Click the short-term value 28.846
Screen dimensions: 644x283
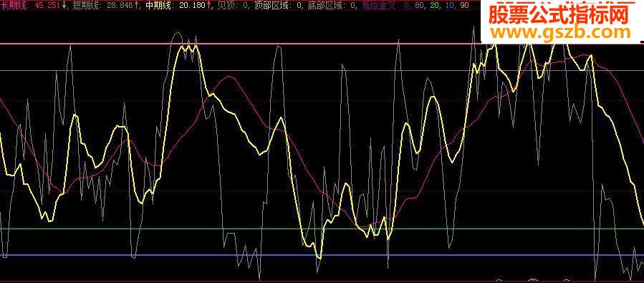coord(120,5)
